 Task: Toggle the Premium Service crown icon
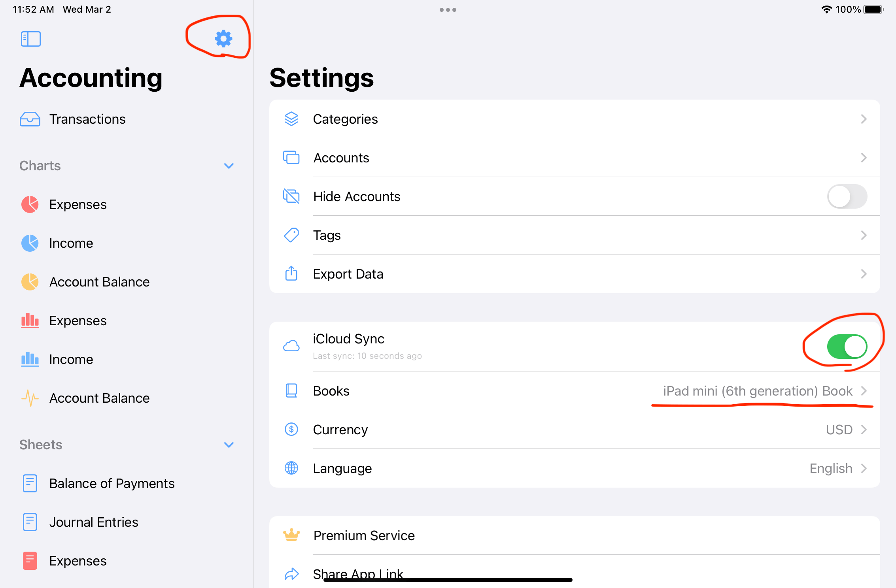click(x=291, y=535)
